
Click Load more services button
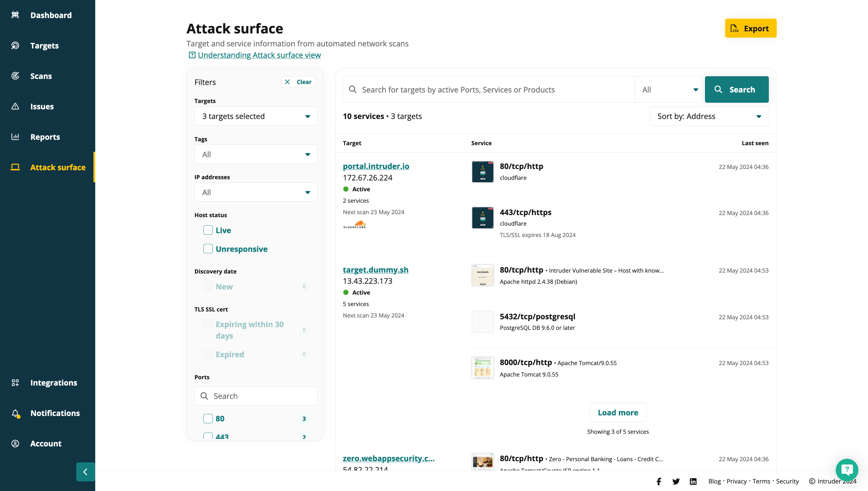(x=618, y=412)
